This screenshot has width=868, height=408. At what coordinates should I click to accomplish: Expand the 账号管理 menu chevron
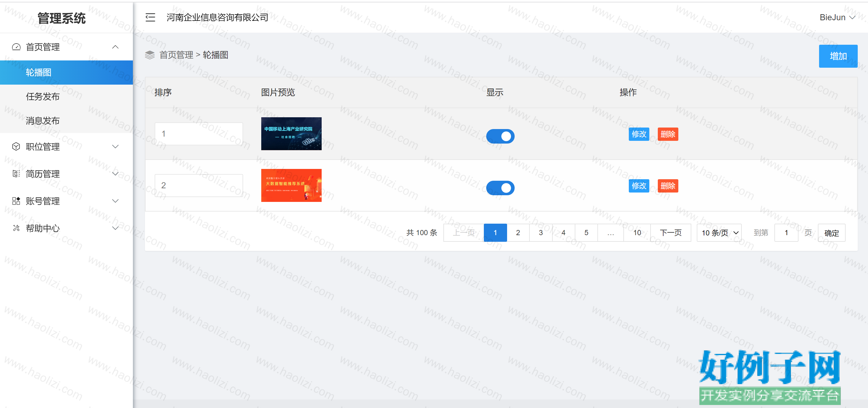pos(115,201)
